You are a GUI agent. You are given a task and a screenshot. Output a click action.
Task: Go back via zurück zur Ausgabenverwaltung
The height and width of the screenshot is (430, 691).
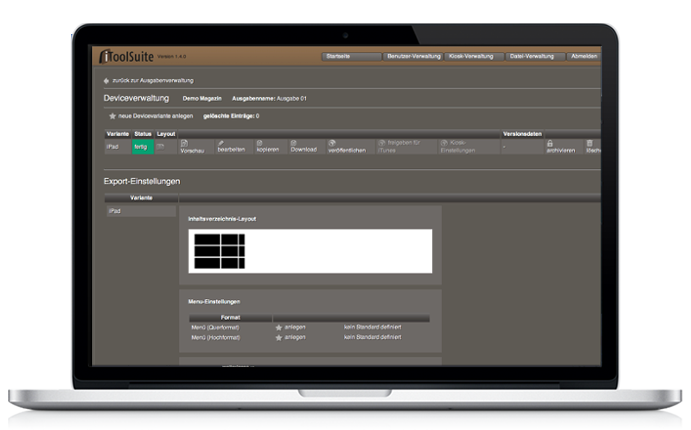click(x=150, y=80)
